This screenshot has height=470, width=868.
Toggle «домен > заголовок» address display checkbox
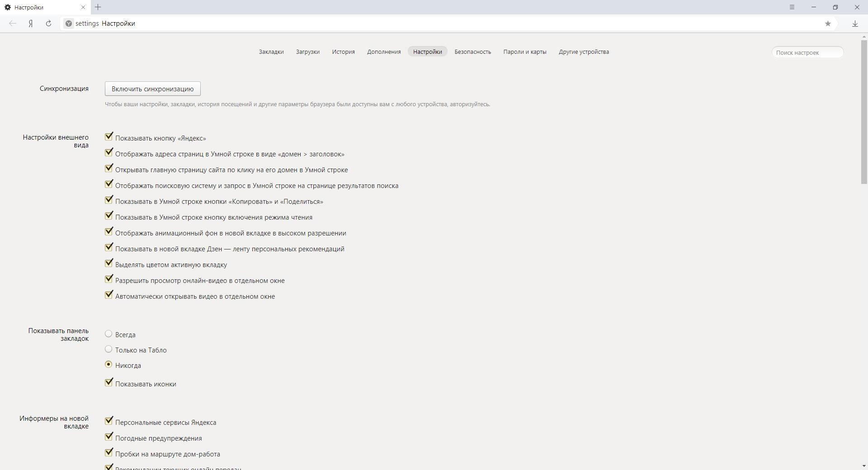coord(108,152)
